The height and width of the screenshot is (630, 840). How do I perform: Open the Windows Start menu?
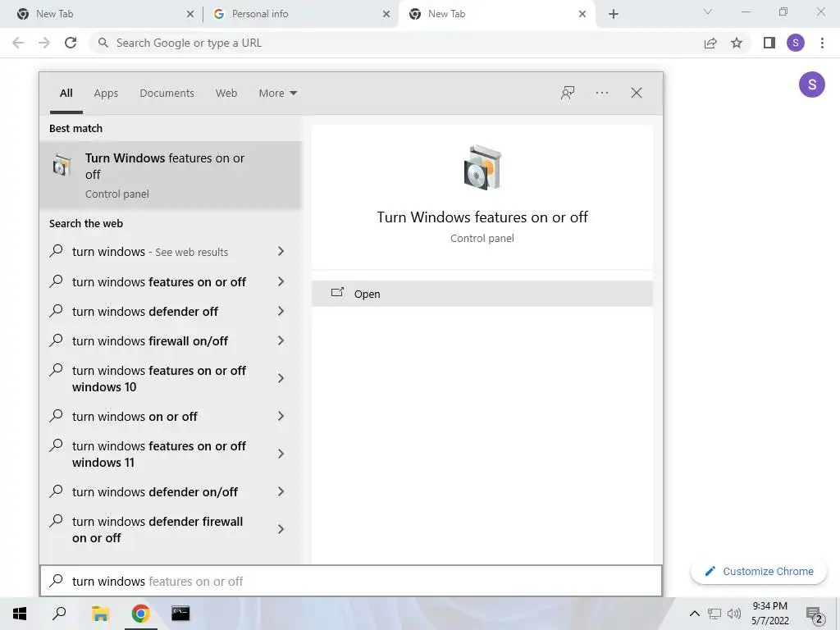[x=20, y=614]
